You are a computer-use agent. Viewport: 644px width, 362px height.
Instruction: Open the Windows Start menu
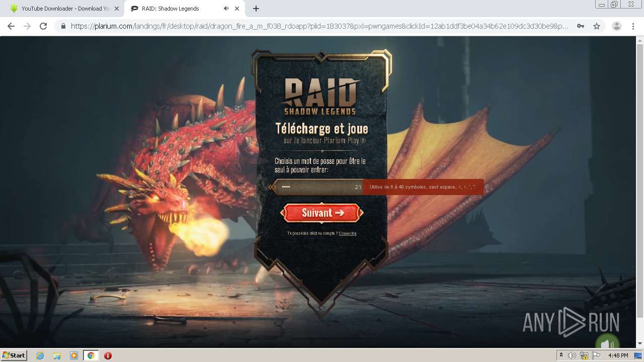click(x=14, y=355)
